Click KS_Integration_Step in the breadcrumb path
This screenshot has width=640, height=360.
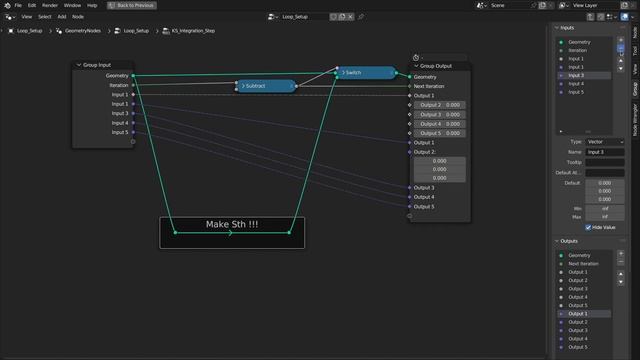coord(193,31)
